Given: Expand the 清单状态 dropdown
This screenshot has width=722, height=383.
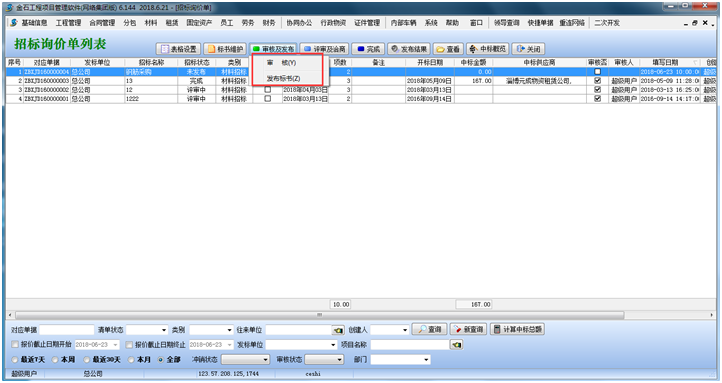Looking at the screenshot, I should tap(163, 330).
